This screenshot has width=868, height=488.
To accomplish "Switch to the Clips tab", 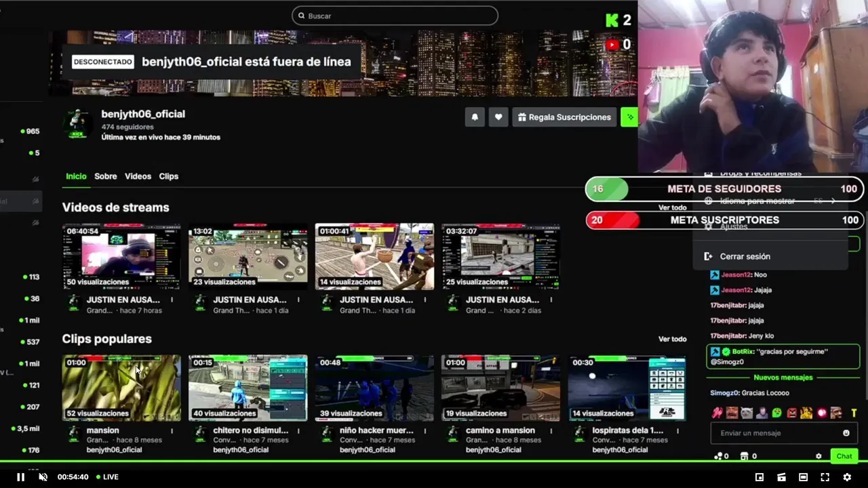I will pos(169,176).
